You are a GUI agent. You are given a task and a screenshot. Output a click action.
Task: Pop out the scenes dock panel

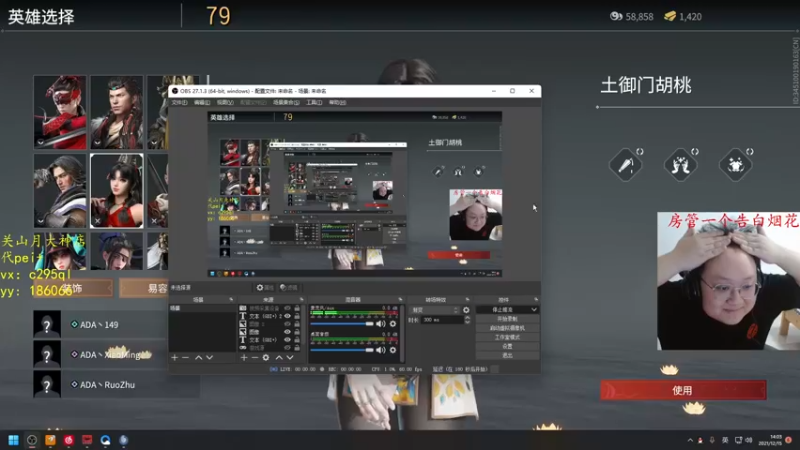click(231, 299)
